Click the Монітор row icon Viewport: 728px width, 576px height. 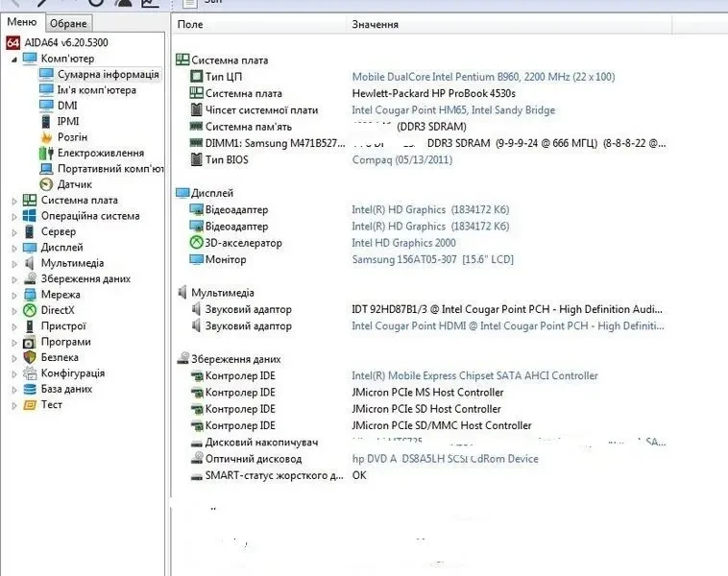coord(196,259)
